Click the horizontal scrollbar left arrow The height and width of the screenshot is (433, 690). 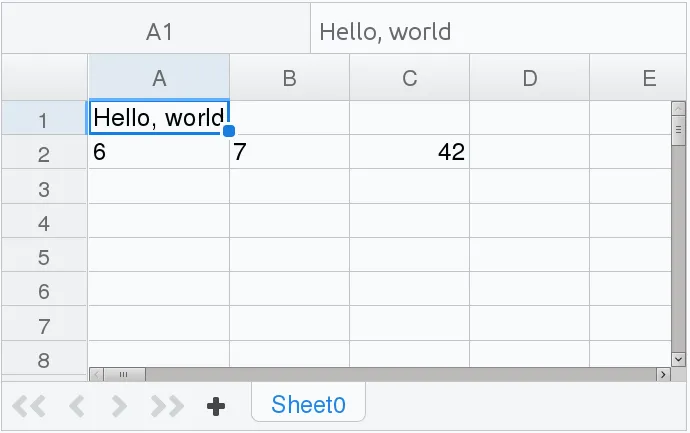96,374
